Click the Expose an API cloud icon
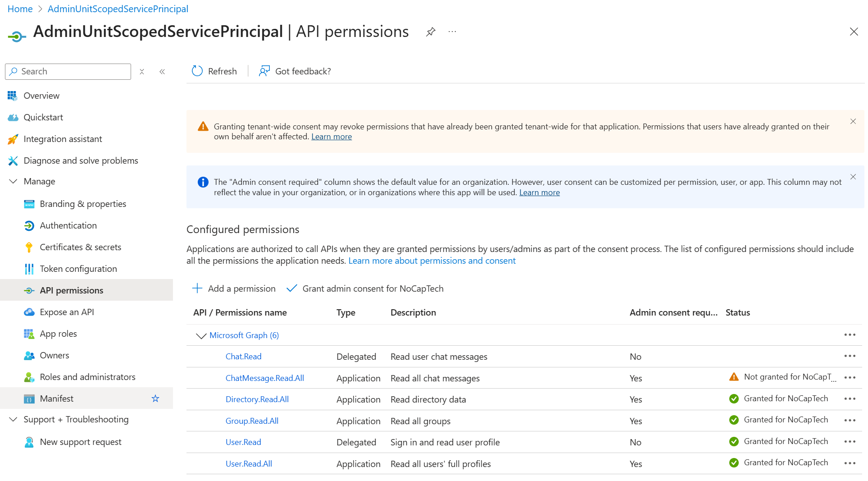 point(29,312)
